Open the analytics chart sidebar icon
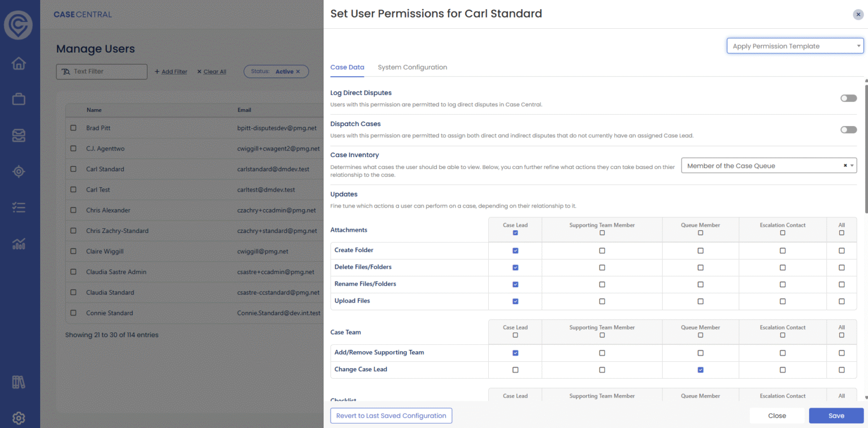Screen dimensions: 868x428 [19, 244]
